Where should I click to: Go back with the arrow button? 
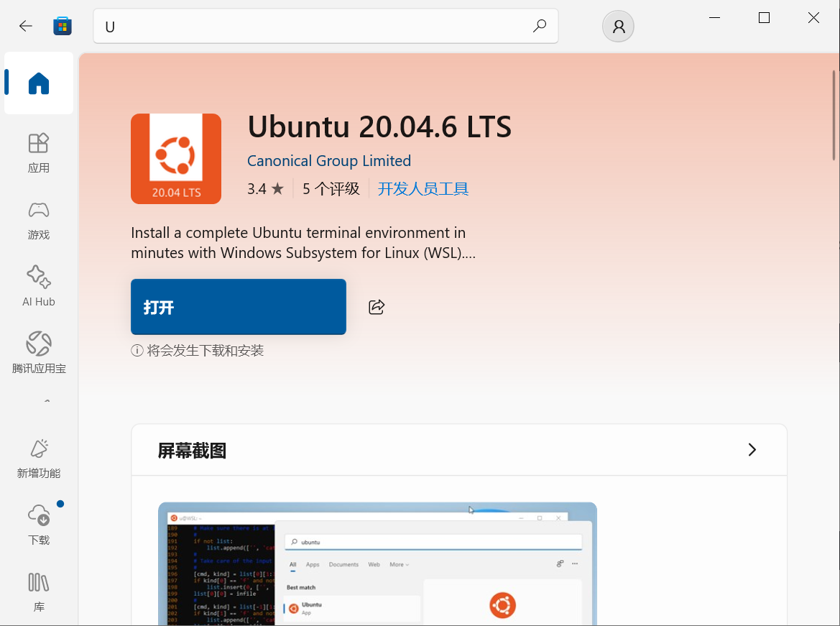click(x=26, y=27)
